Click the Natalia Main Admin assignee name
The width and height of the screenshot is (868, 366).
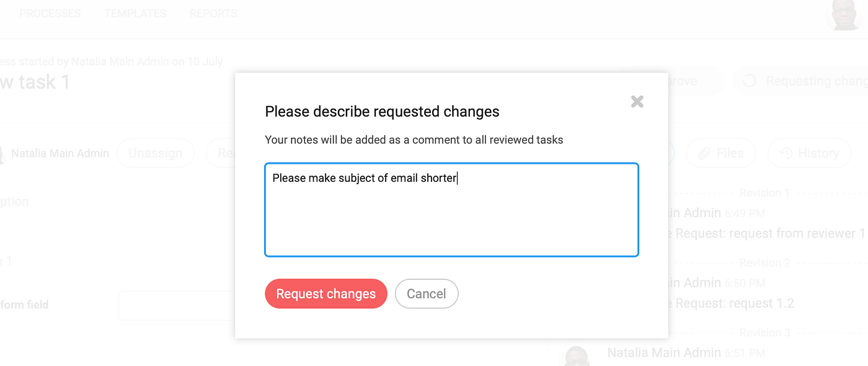60,153
